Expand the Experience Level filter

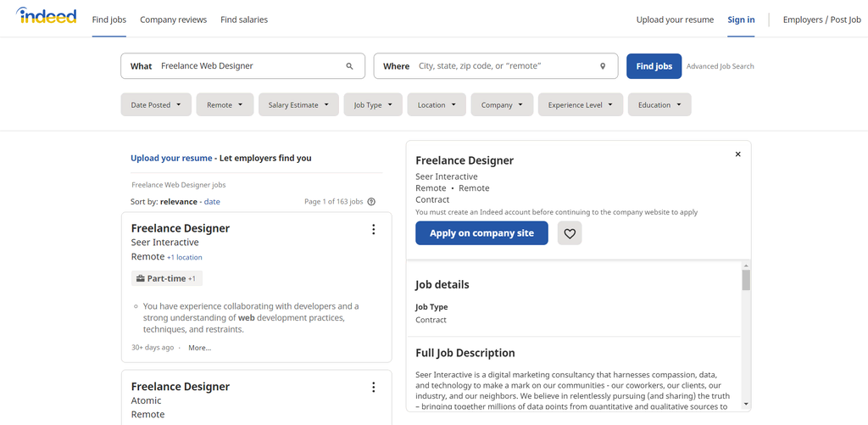(580, 105)
